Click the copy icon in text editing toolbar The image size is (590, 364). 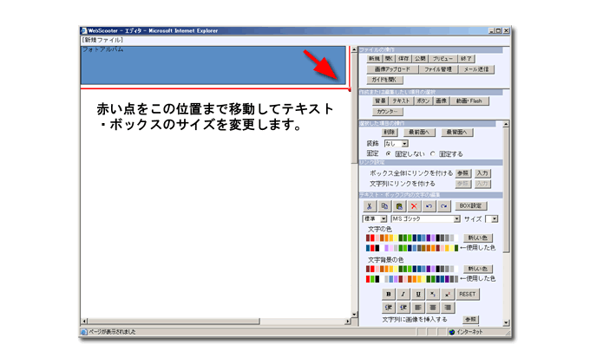coord(384,206)
